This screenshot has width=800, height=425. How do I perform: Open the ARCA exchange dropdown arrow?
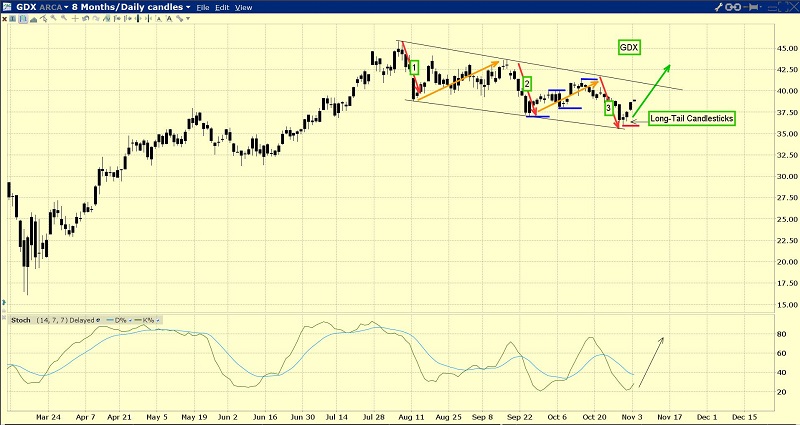[64, 7]
